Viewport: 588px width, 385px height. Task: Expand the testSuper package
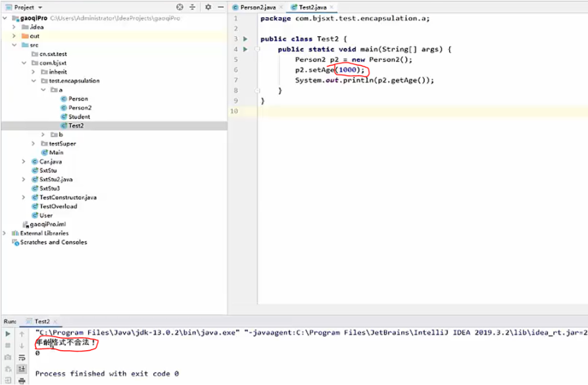[34, 143]
